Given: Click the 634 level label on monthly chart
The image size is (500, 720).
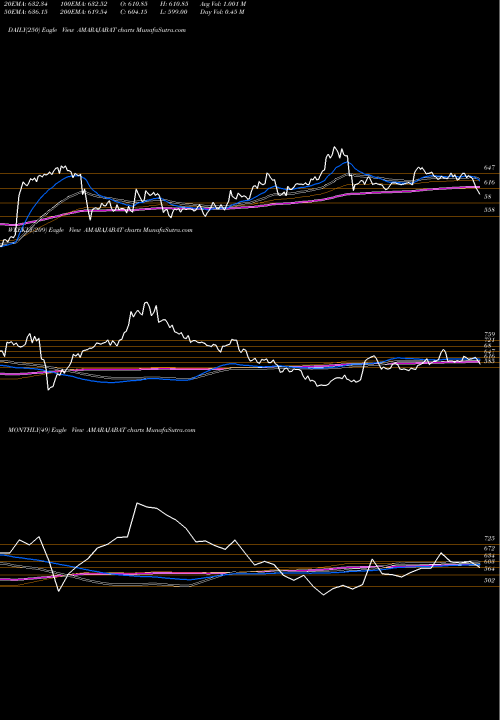Looking at the screenshot, I should tap(489, 556).
